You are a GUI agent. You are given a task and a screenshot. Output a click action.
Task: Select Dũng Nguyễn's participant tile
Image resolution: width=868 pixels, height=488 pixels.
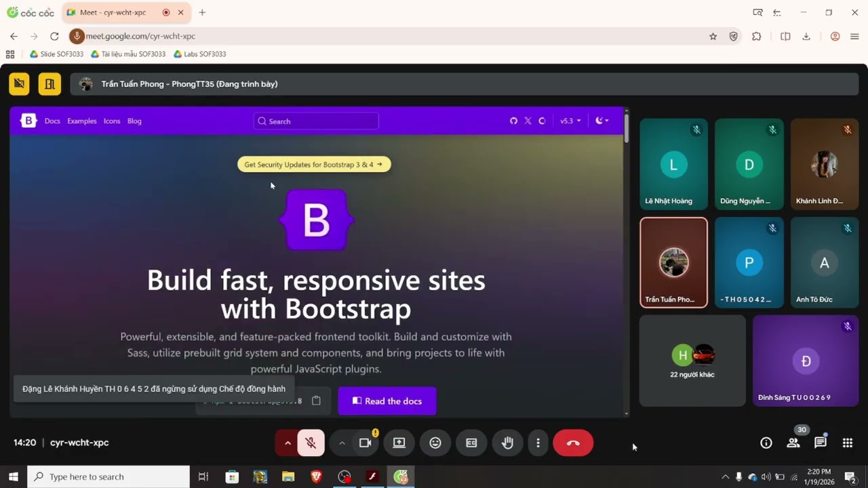click(749, 164)
